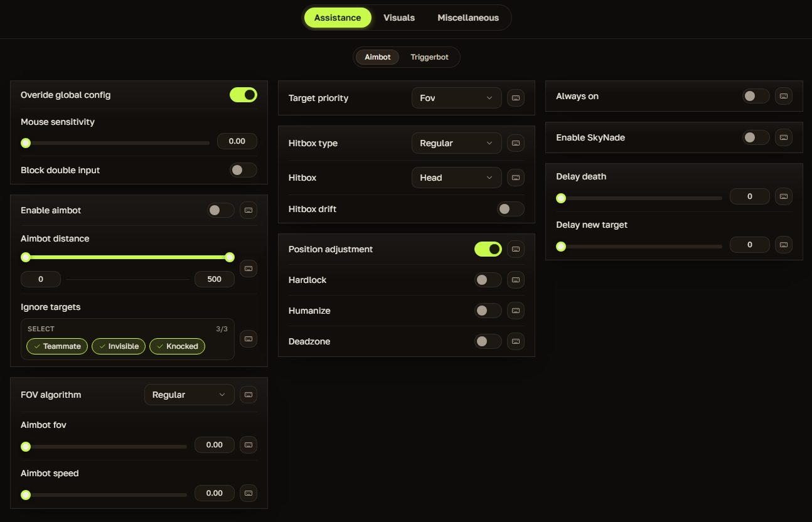The width and height of the screenshot is (812, 522).
Task: Enable Block double input toggle
Action: [x=243, y=170]
